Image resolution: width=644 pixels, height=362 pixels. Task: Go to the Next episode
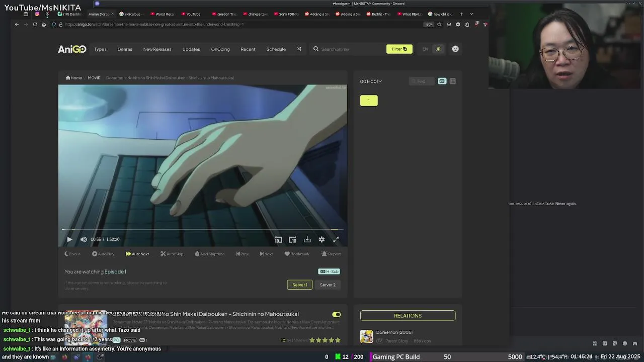[266, 254]
